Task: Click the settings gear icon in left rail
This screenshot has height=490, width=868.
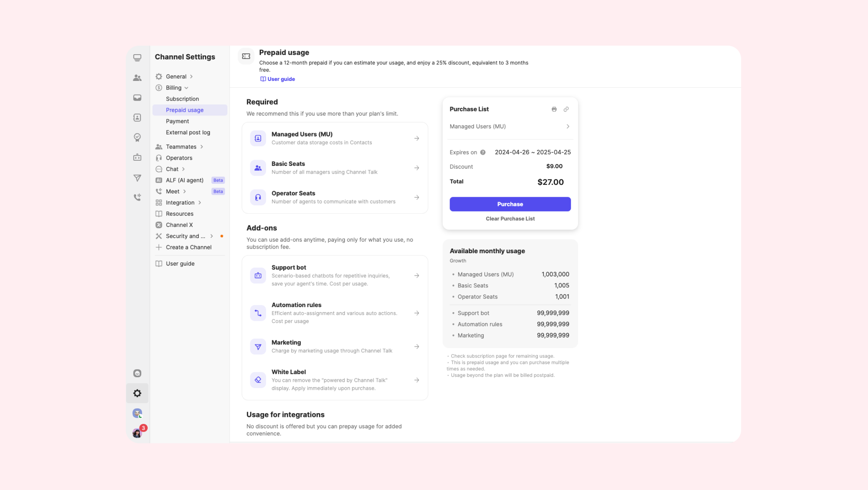Action: point(137,393)
